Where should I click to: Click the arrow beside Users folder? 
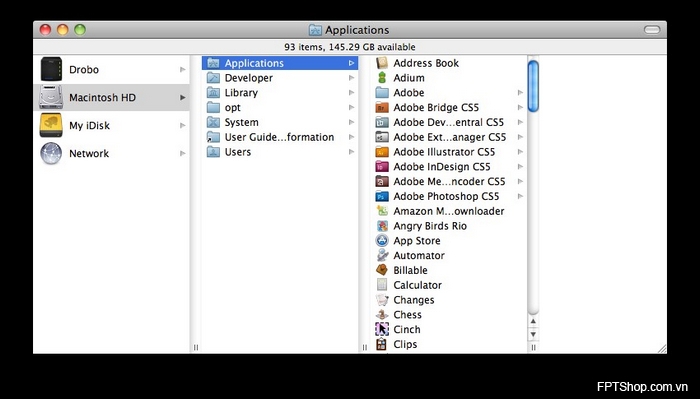(351, 152)
